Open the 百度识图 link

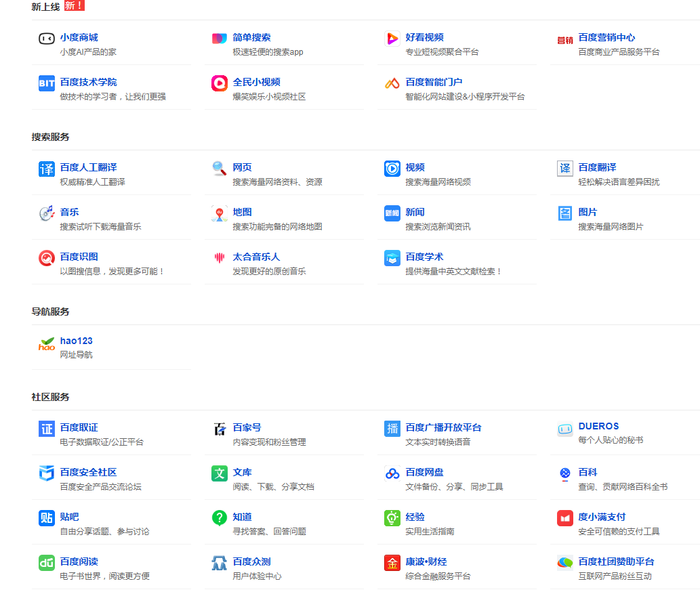coord(79,257)
